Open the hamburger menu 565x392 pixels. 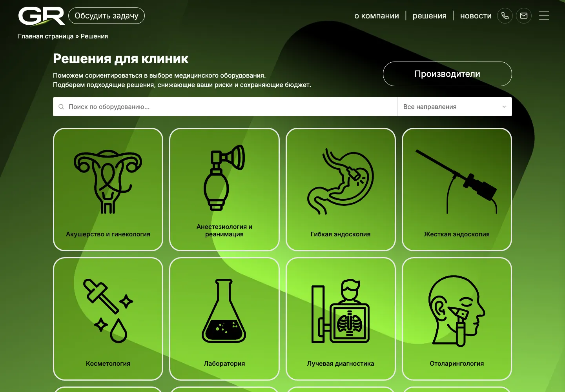(544, 16)
